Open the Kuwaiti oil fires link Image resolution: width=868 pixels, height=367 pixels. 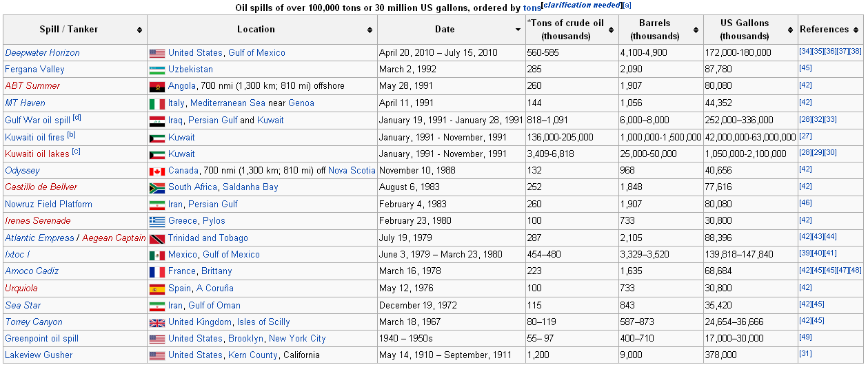point(34,138)
